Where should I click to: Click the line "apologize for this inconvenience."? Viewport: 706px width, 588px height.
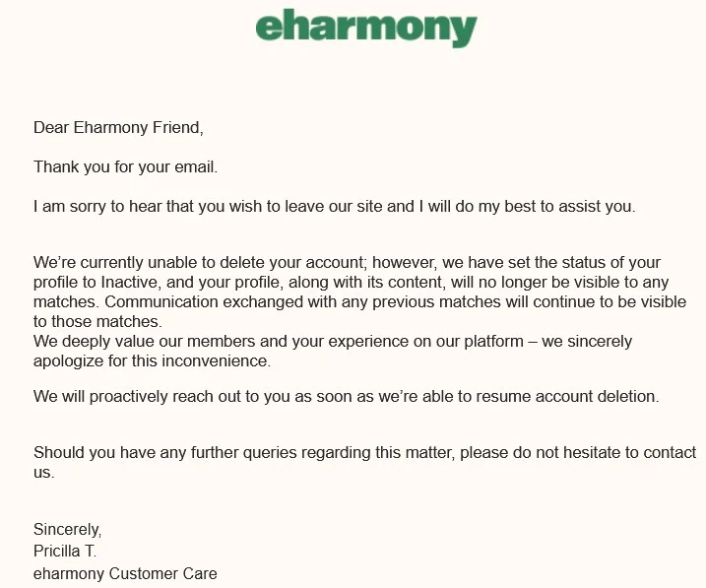tap(151, 360)
